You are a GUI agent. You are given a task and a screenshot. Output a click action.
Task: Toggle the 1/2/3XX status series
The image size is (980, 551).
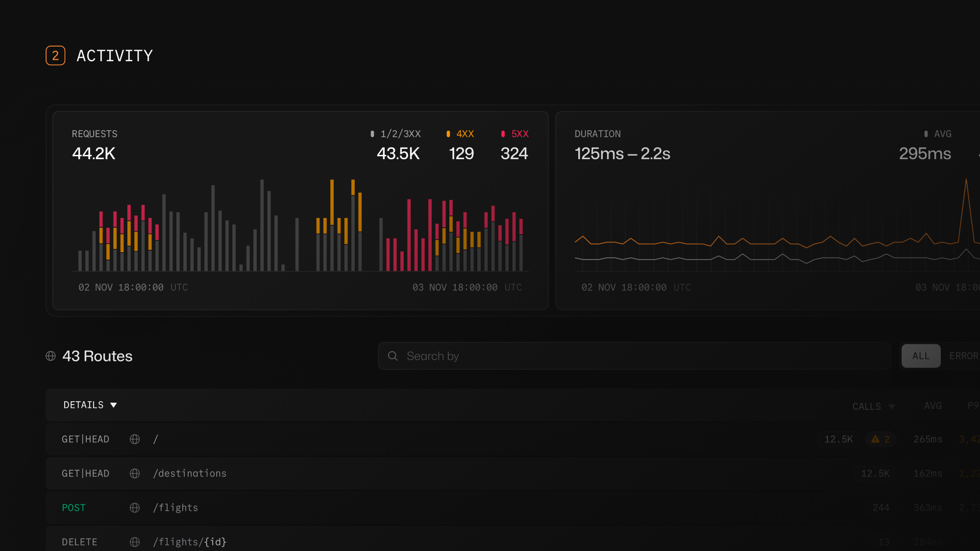coord(396,134)
